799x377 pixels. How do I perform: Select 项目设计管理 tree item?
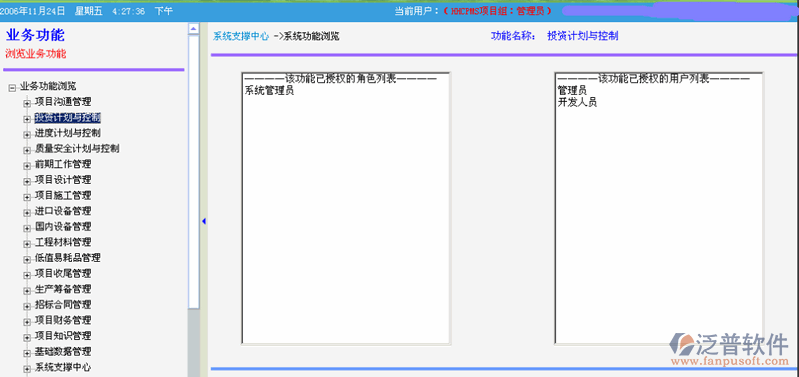tap(63, 180)
